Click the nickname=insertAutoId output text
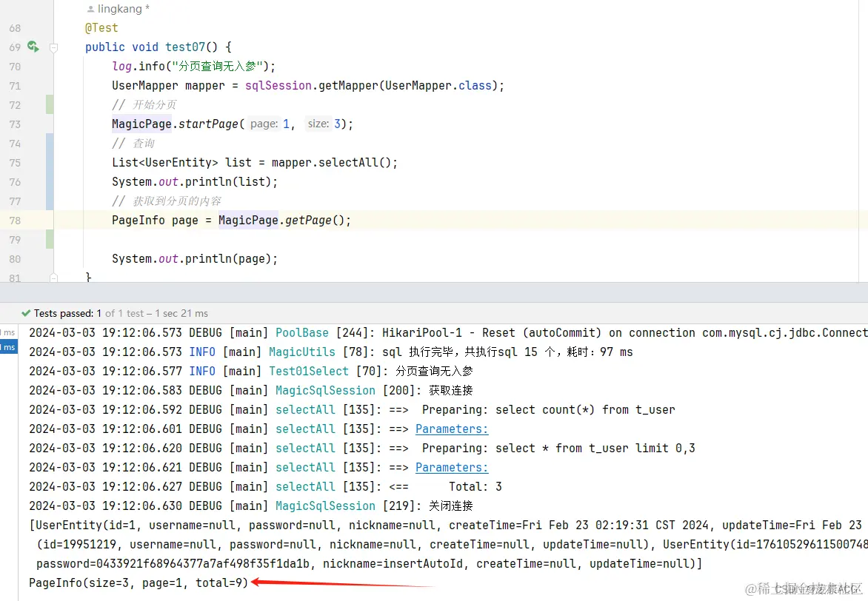Screen dimensions: 868x601 point(393,564)
